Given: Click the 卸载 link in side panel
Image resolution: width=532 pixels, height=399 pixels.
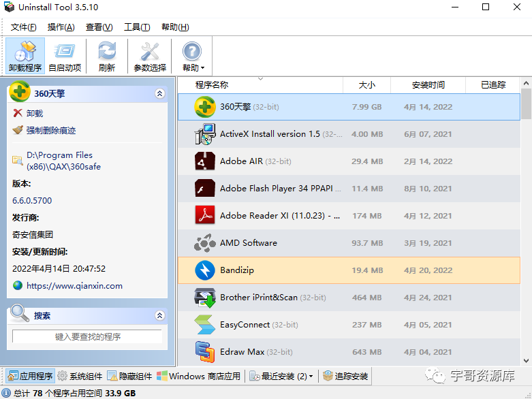Looking at the screenshot, I should [35, 113].
